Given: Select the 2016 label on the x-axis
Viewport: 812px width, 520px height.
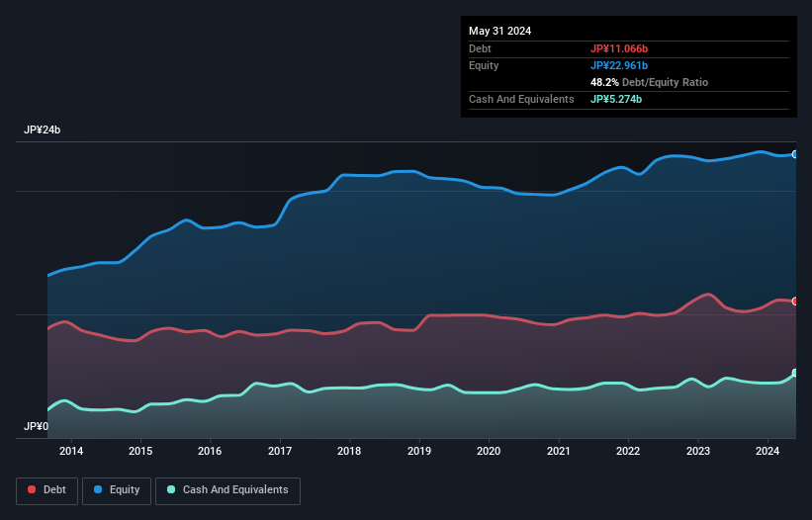Looking at the screenshot, I should coord(210,451).
